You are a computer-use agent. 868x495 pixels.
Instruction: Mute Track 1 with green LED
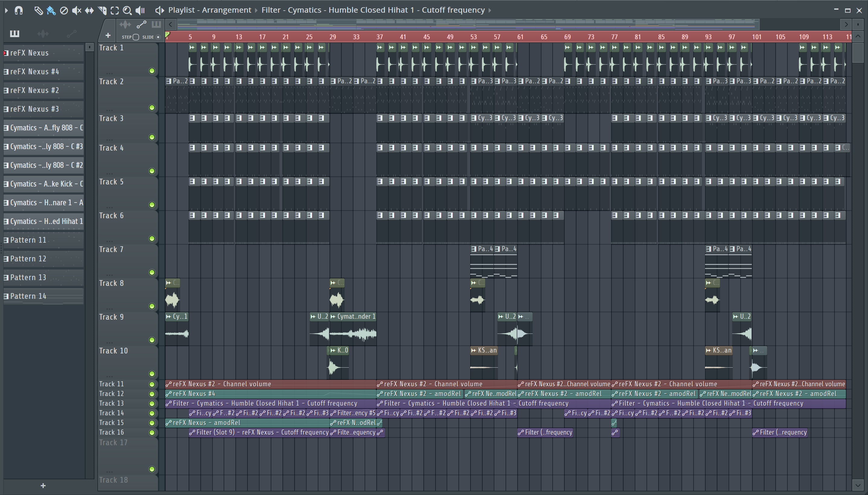pos(152,71)
